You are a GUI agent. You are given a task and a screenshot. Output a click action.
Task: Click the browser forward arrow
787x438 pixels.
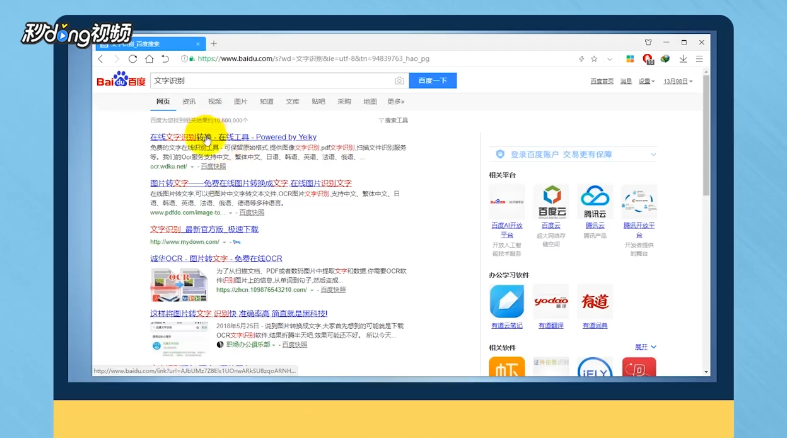(116, 59)
